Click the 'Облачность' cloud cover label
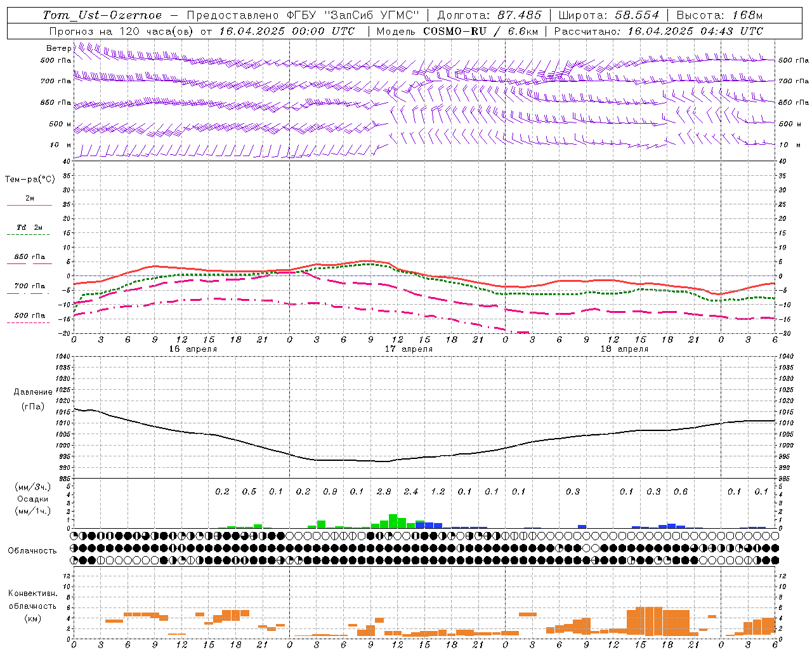Screen dimensions: 812x650 click(x=32, y=550)
